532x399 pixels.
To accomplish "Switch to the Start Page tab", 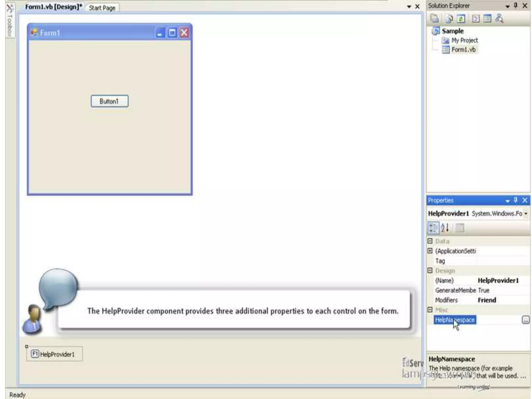I will (x=102, y=8).
